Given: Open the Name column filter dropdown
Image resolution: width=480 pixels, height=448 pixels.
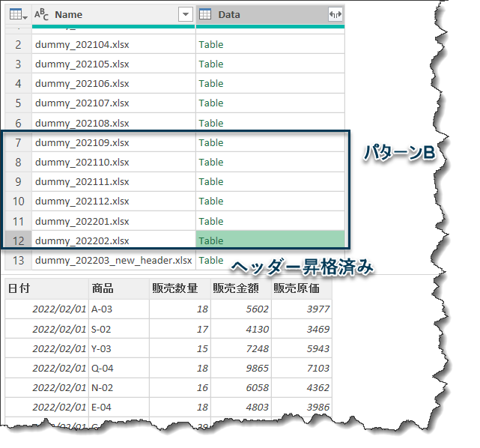Looking at the screenshot, I should tap(186, 14).
